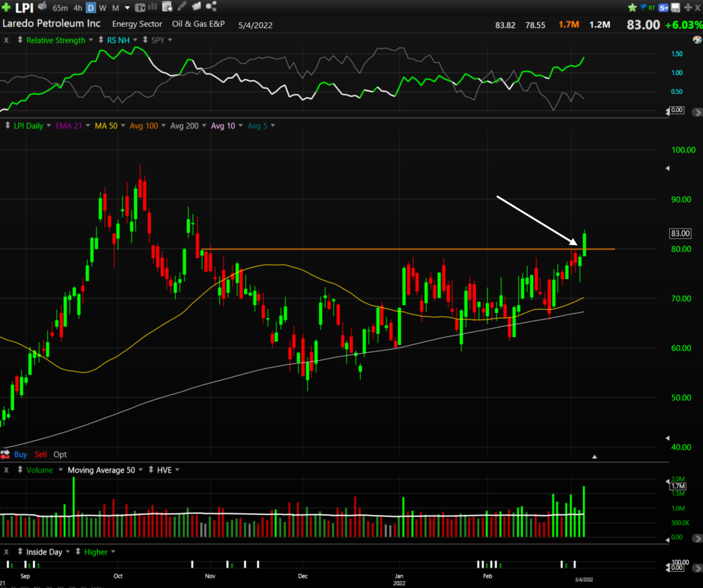Open the color palette icon below price

tap(697, 40)
